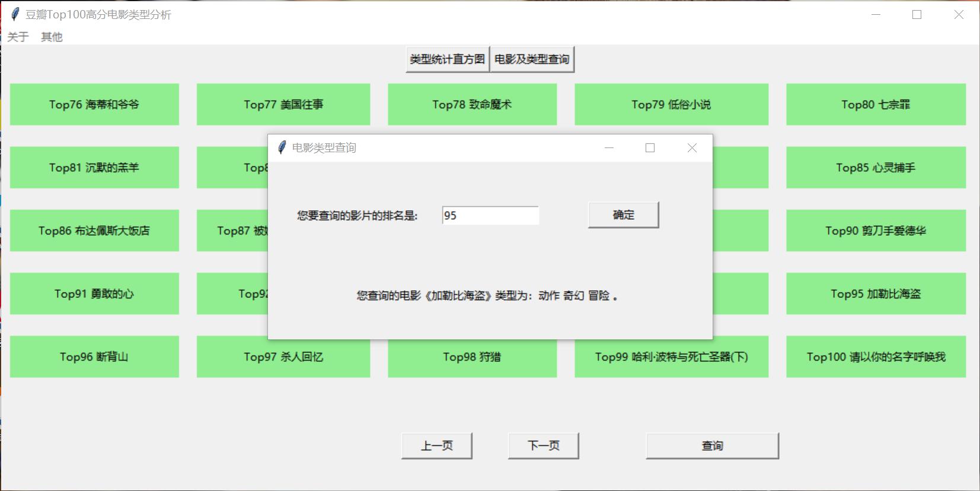Viewport: 980px width, 491px height.
Task: Select Top97 杀人回忆 button
Action: pos(283,357)
